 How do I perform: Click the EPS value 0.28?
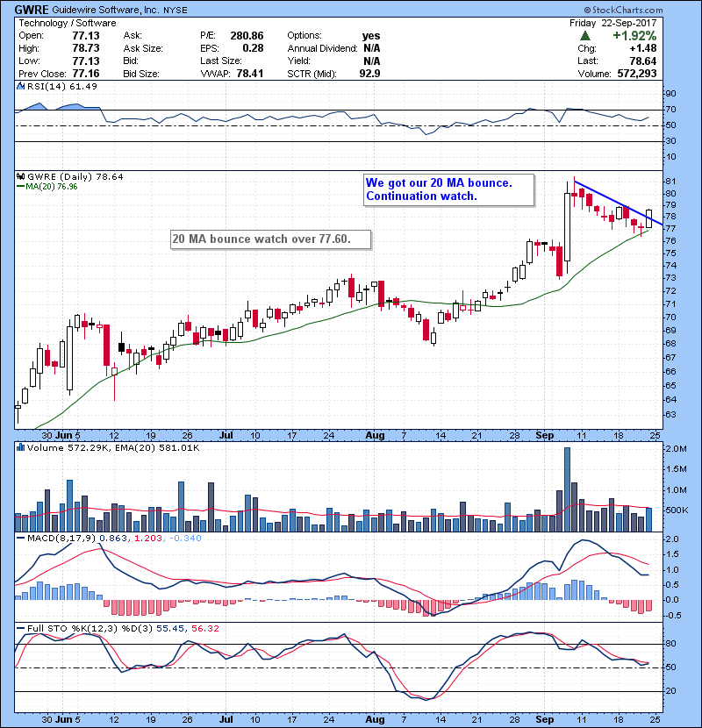pos(253,48)
